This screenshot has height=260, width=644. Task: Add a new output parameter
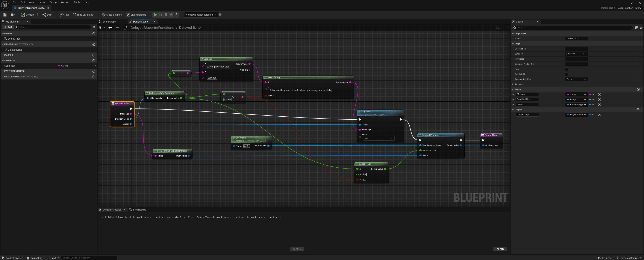coord(638,110)
